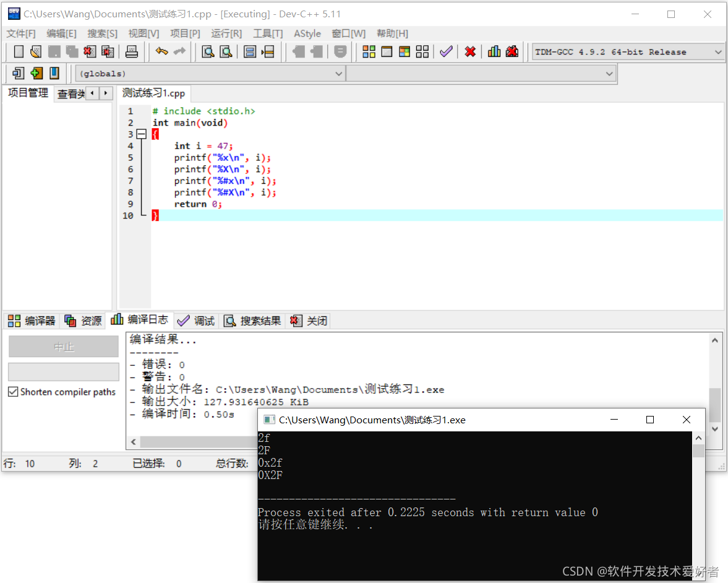The height and width of the screenshot is (583, 728).
Task: Click line 4 code 'int i = 47;'
Action: coord(203,146)
